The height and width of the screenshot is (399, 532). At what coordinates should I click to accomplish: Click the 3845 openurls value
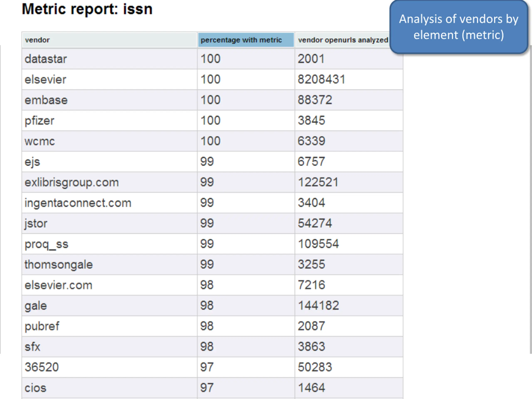312,121
